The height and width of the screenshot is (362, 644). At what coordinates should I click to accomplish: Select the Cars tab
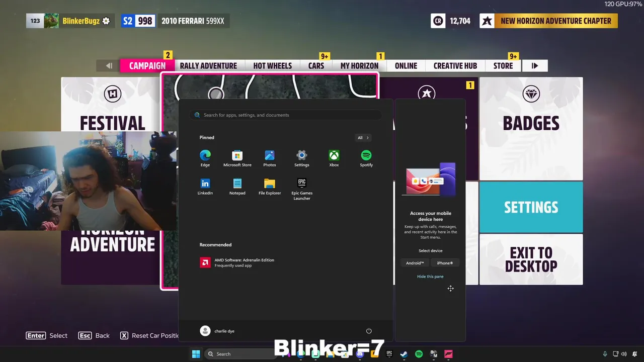point(316,66)
